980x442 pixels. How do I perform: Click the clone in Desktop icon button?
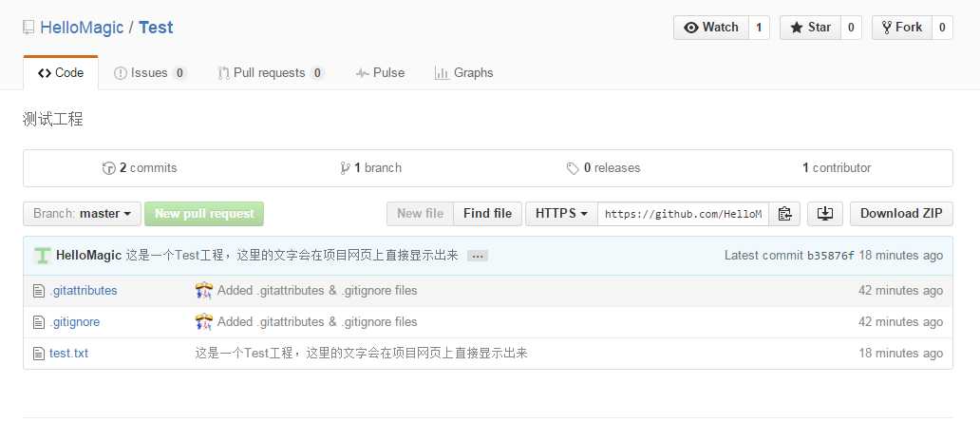tap(825, 214)
